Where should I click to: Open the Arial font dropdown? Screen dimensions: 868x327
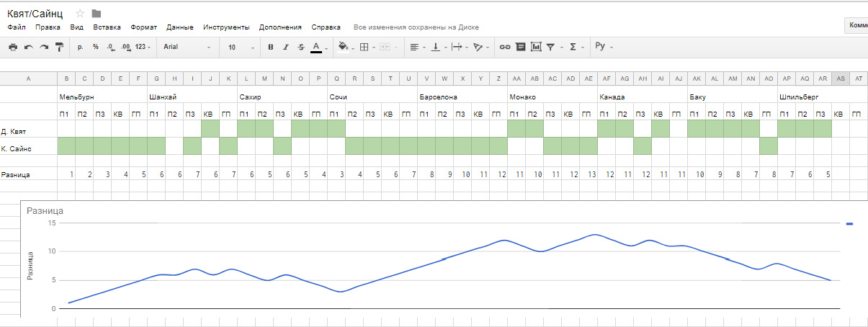(x=187, y=47)
